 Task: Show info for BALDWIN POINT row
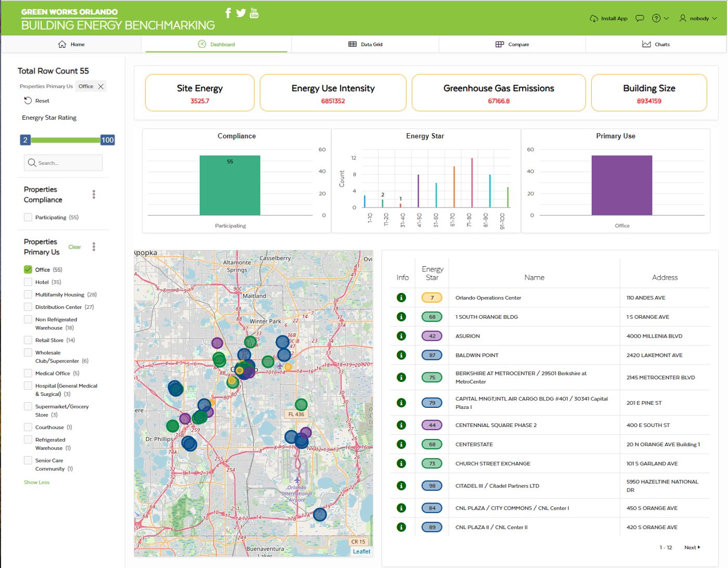click(x=401, y=355)
